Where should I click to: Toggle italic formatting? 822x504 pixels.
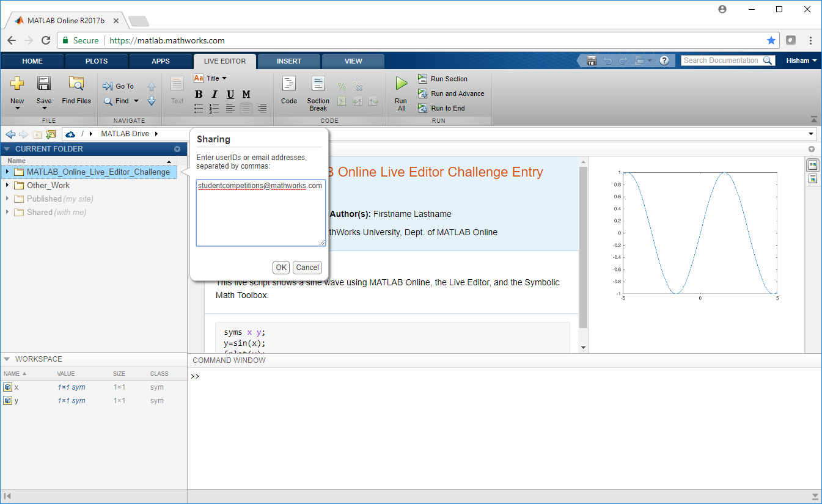tap(215, 94)
